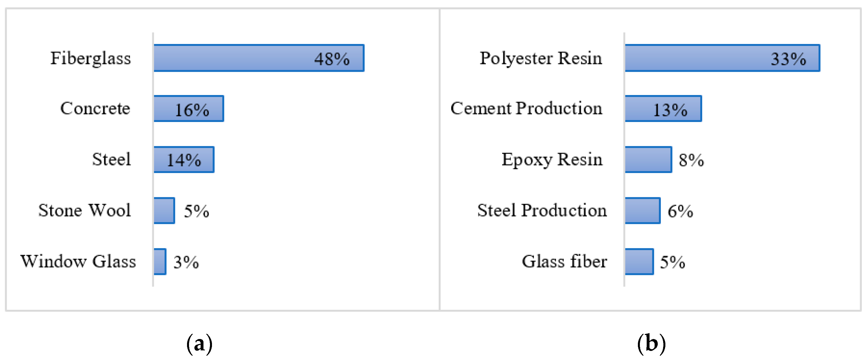Screen dimensions: 868x362
Task: Click the (b) subfigure caption
Action: [651, 344]
